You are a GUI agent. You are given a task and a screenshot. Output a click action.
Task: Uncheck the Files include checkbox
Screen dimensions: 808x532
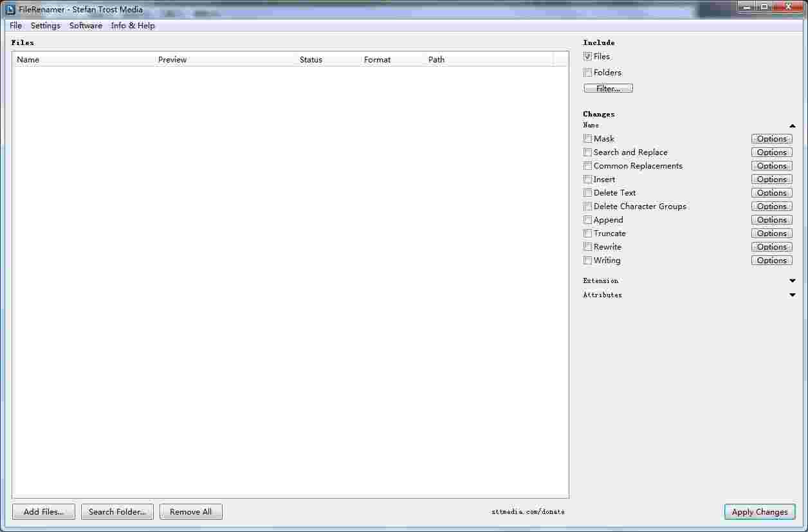(x=587, y=57)
